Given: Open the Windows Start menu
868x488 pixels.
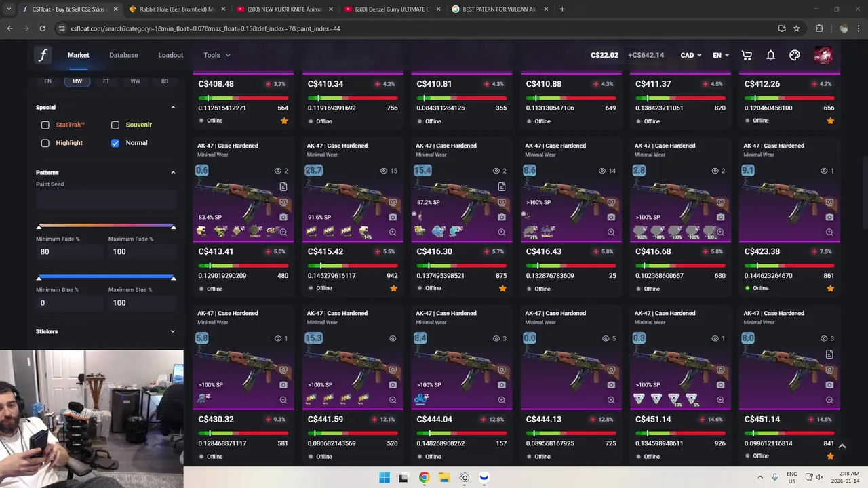Looking at the screenshot, I should click(384, 477).
